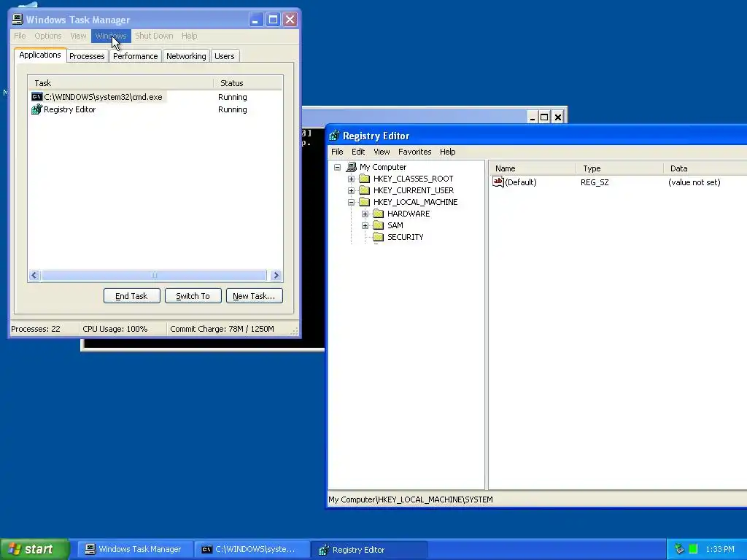This screenshot has height=560, width=747.
Task: Click the Task Manager title bar icon
Action: point(18,19)
